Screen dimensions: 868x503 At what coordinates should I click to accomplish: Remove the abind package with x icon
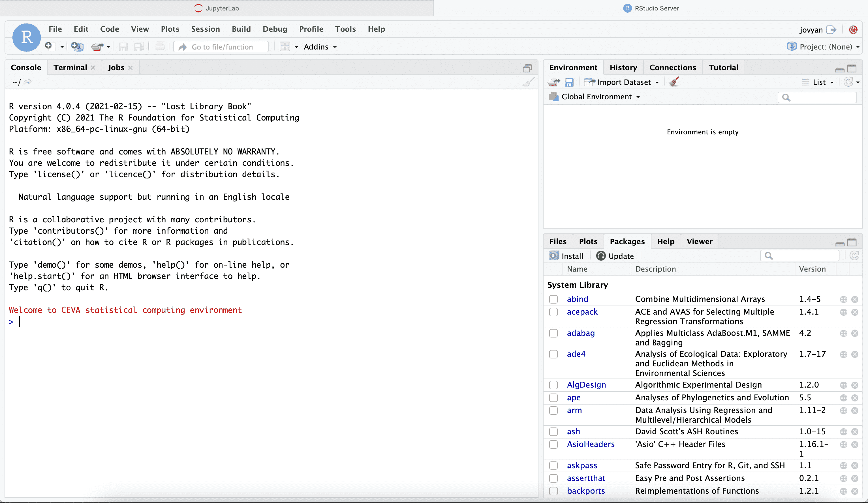pos(855,299)
